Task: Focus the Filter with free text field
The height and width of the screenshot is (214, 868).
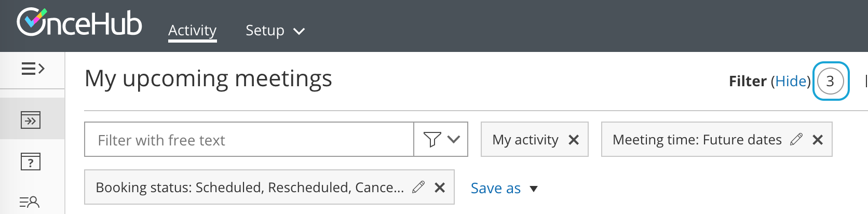Action: pyautogui.click(x=249, y=140)
